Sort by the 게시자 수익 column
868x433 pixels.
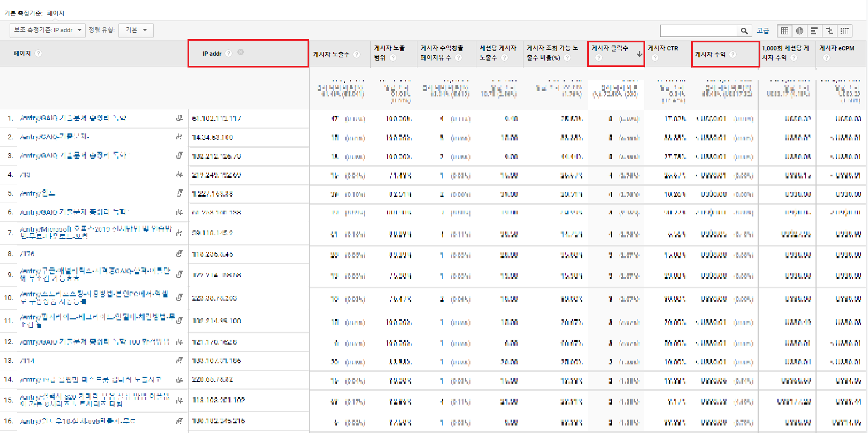710,54
